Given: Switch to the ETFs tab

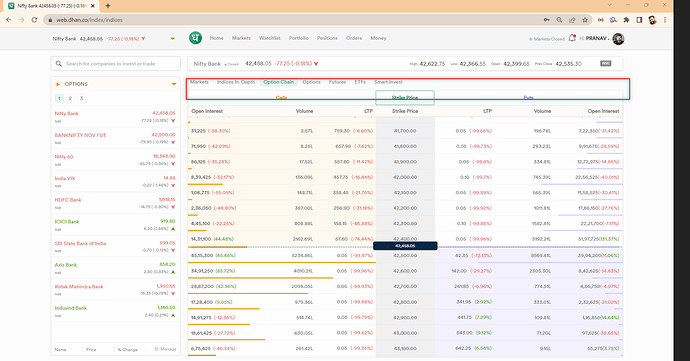Looking at the screenshot, I should coord(360,82).
